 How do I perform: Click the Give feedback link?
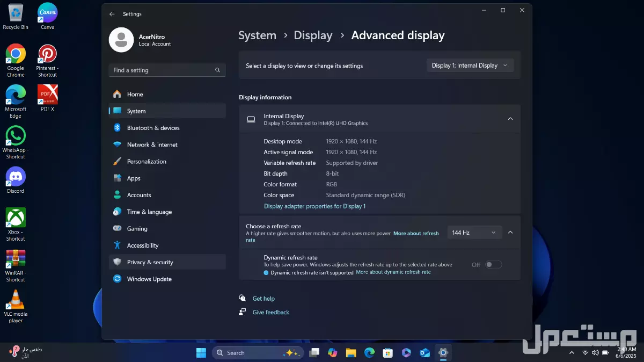(270, 312)
